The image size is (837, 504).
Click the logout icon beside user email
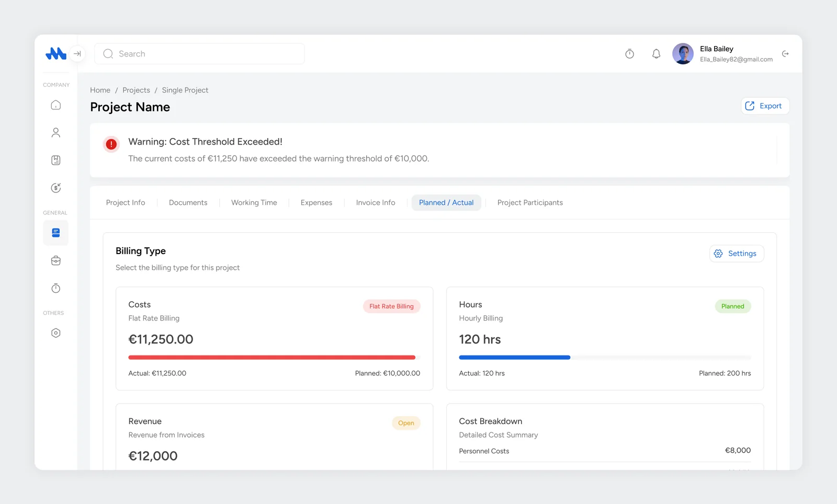(785, 54)
